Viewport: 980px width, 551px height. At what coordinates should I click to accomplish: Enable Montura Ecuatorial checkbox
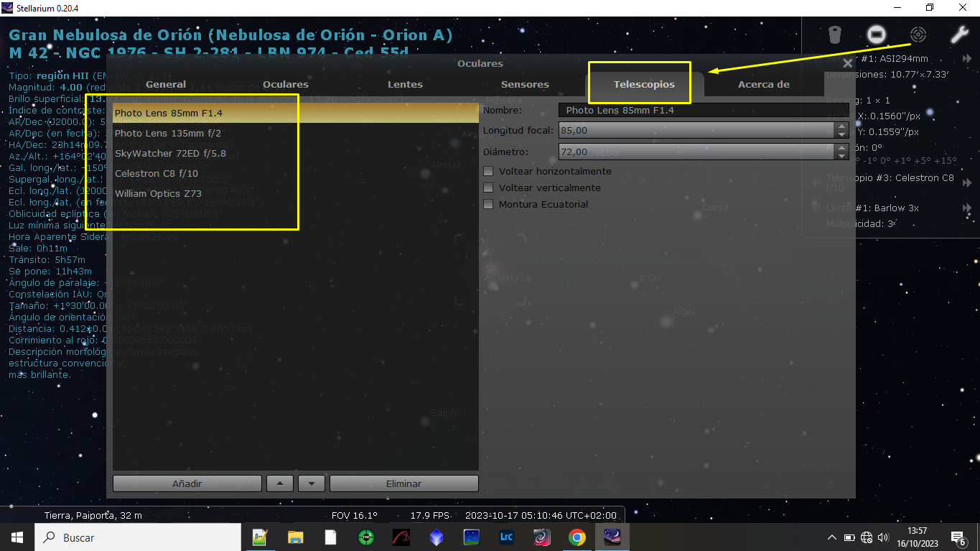coord(489,205)
